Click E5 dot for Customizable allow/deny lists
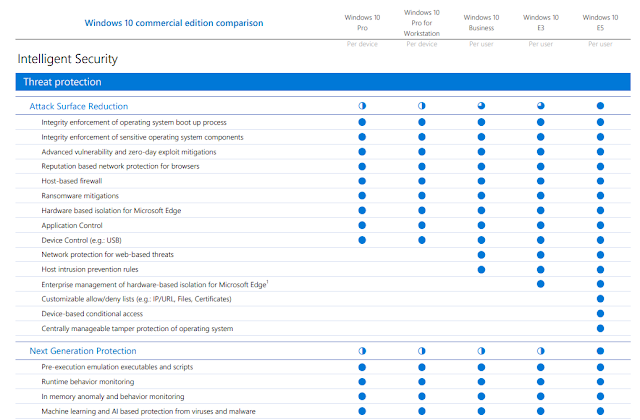The image size is (640, 420). click(600, 299)
